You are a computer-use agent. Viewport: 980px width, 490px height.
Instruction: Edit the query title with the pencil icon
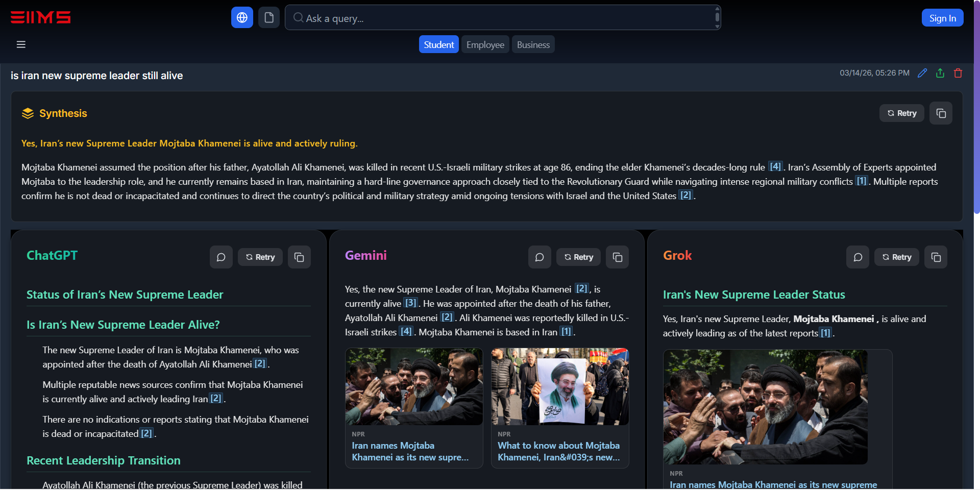tap(922, 73)
